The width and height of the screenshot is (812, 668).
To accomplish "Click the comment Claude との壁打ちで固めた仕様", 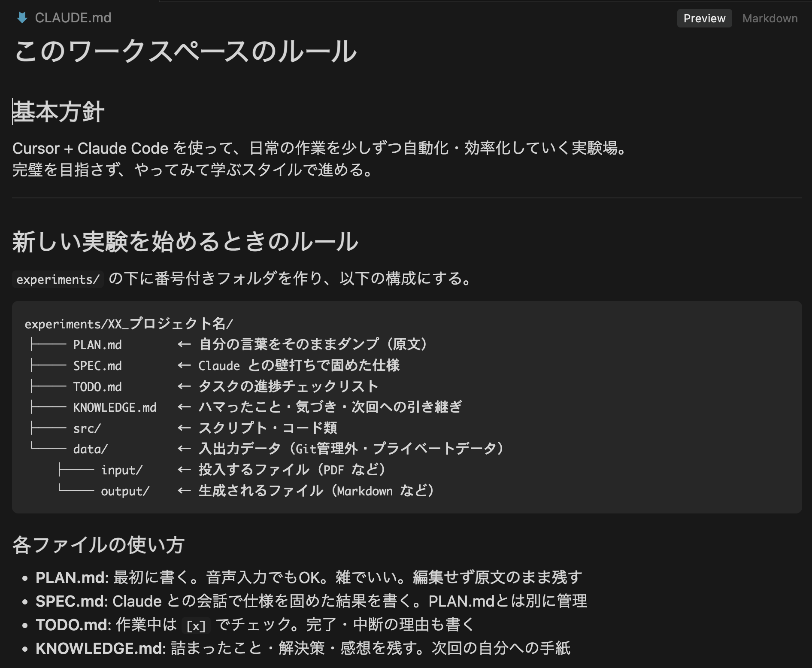I will [x=299, y=365].
